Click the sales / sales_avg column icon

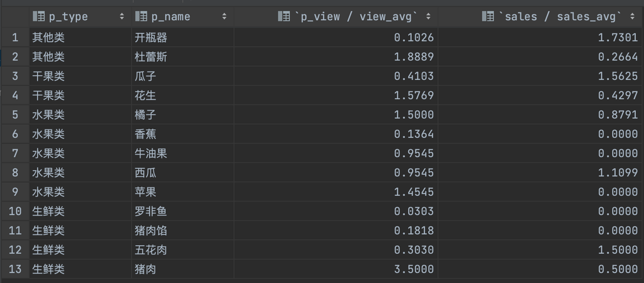(488, 16)
